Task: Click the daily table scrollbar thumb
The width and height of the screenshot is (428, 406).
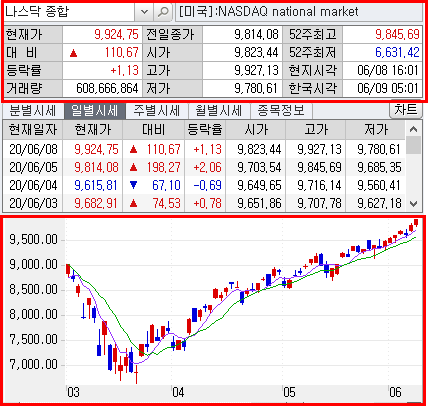Action: (413, 145)
